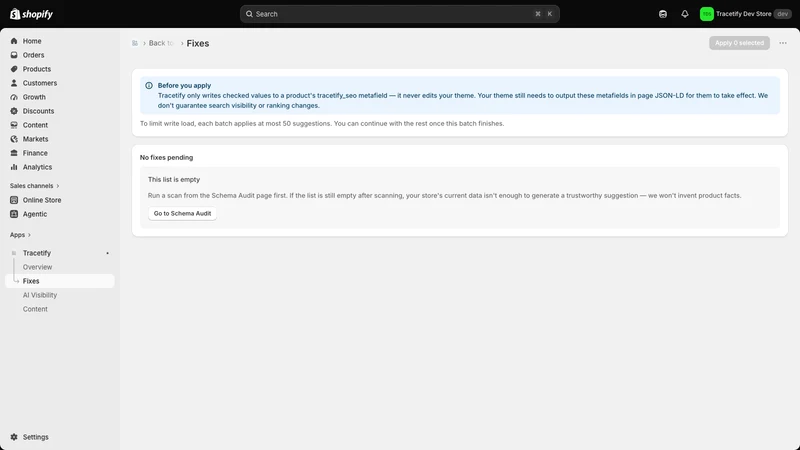The height and width of the screenshot is (450, 800).
Task: Focus the Search input field
Action: click(x=399, y=14)
